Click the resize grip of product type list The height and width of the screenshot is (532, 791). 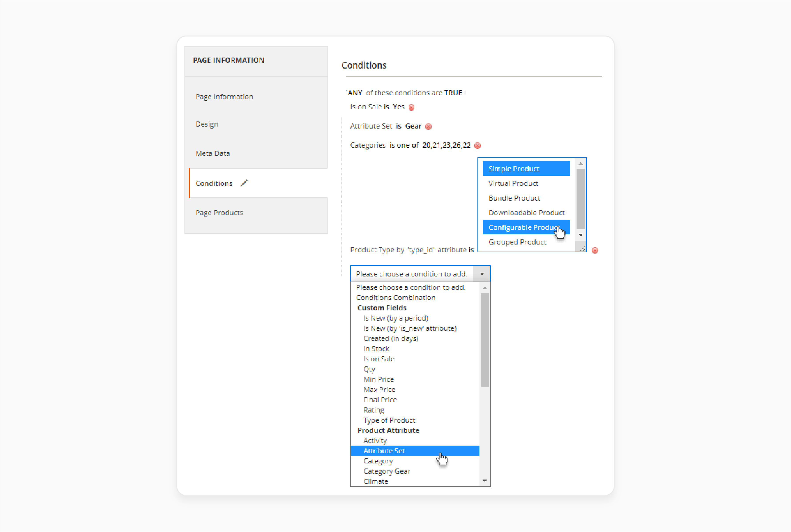coord(582,248)
